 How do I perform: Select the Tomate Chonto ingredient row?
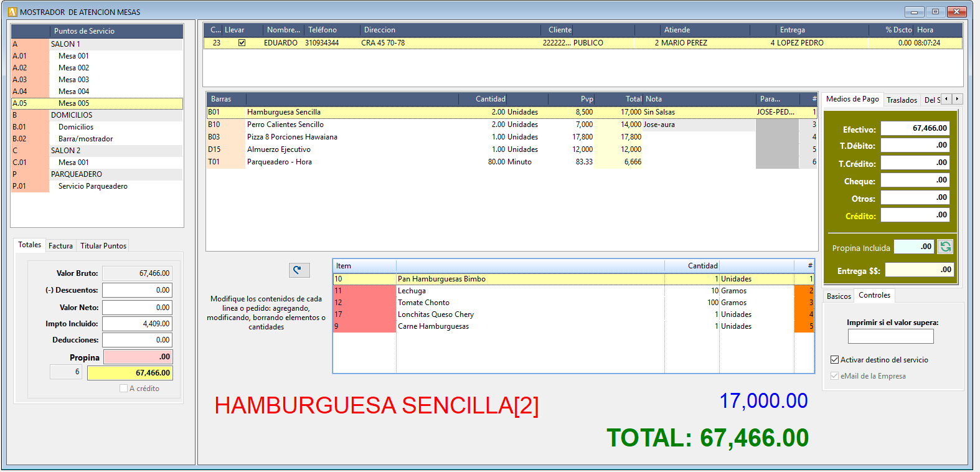coord(423,303)
